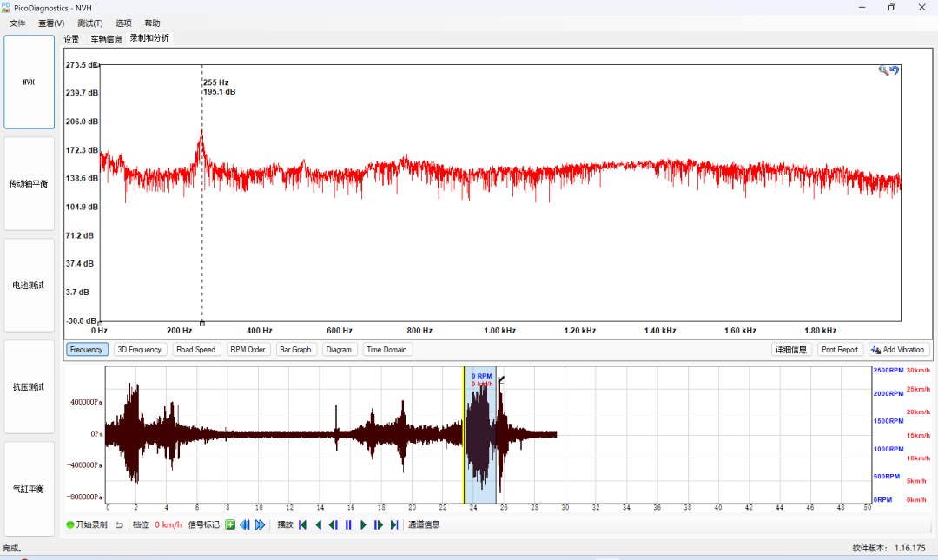This screenshot has height=560, width=938.
Task: Open 详细信息 details button
Action: [x=791, y=349]
